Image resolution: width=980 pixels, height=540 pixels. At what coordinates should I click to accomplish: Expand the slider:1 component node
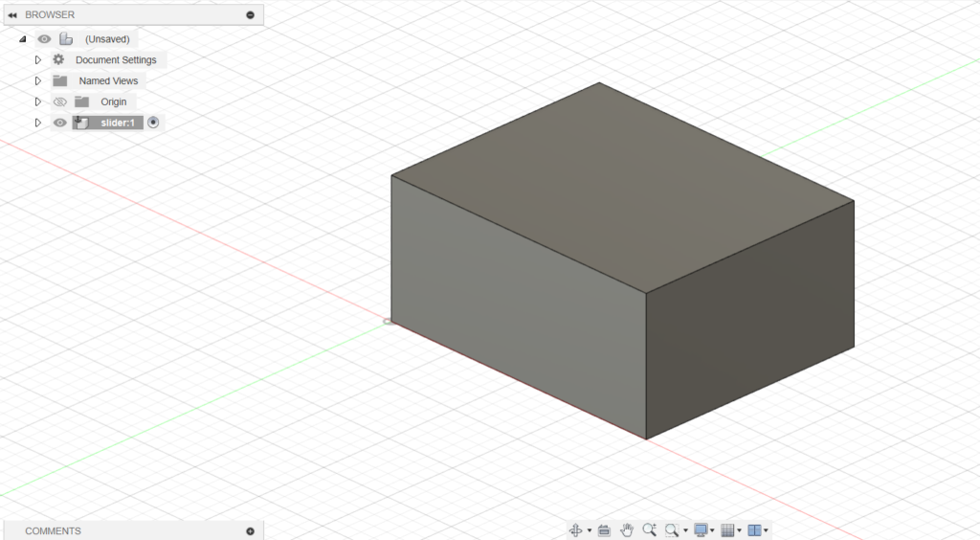coord(38,123)
